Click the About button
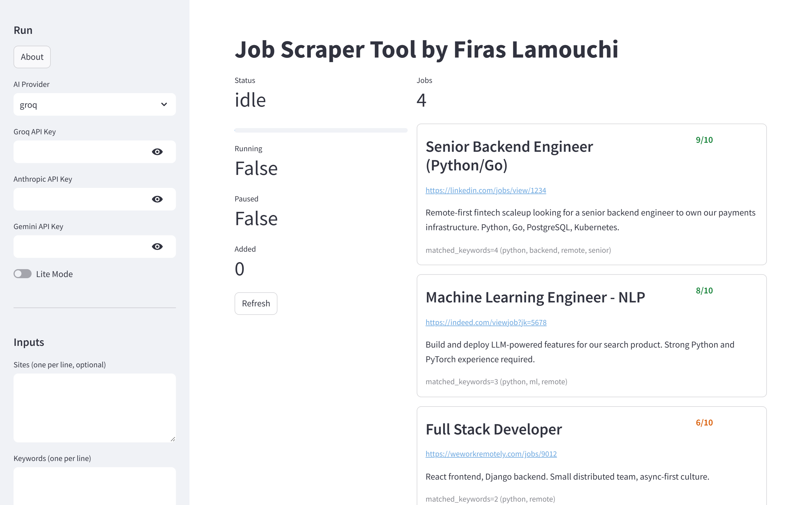 click(32, 57)
